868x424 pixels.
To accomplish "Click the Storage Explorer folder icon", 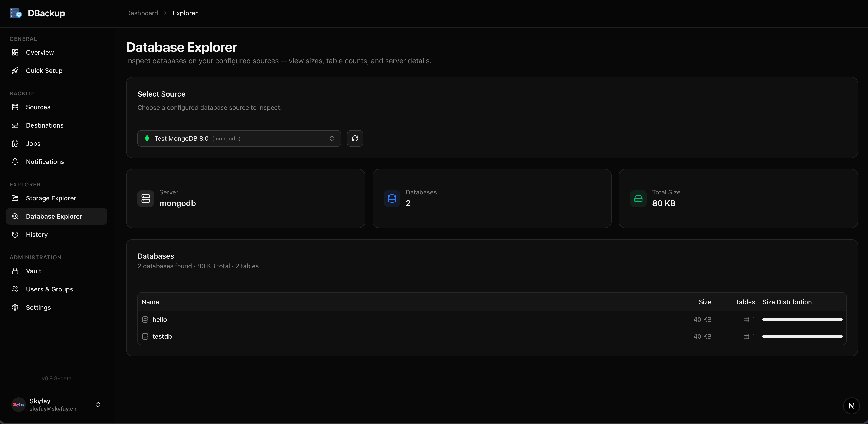I will [15, 198].
